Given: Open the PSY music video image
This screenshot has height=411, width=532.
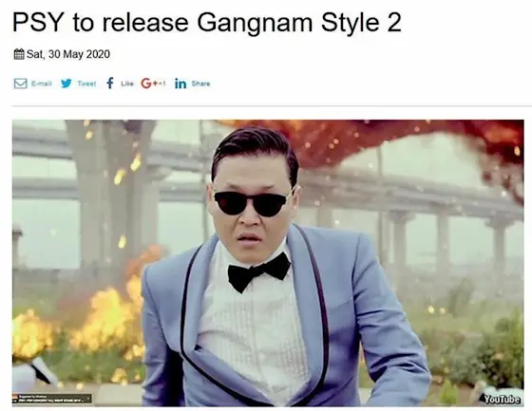Looking at the screenshot, I should coord(268,263).
